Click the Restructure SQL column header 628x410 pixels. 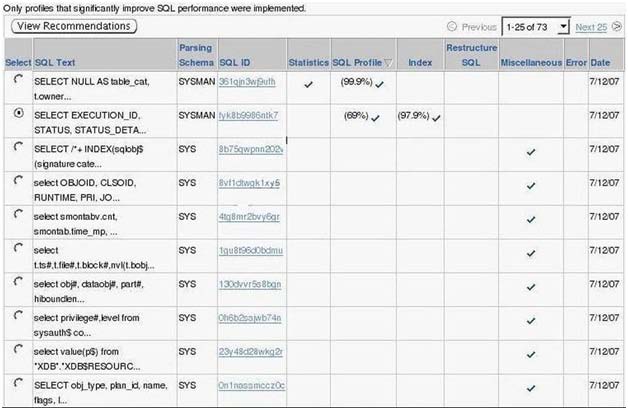pos(469,55)
